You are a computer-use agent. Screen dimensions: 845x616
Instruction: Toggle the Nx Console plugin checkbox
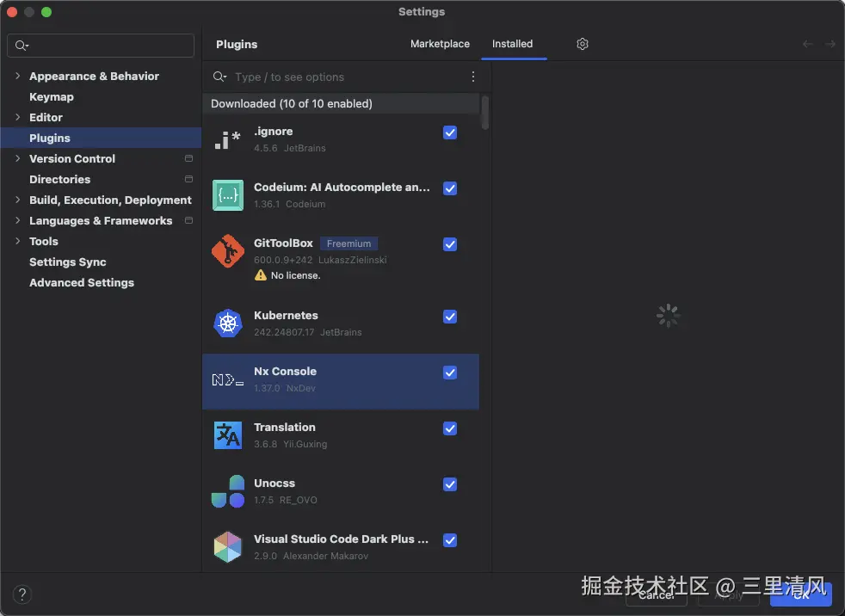point(450,373)
